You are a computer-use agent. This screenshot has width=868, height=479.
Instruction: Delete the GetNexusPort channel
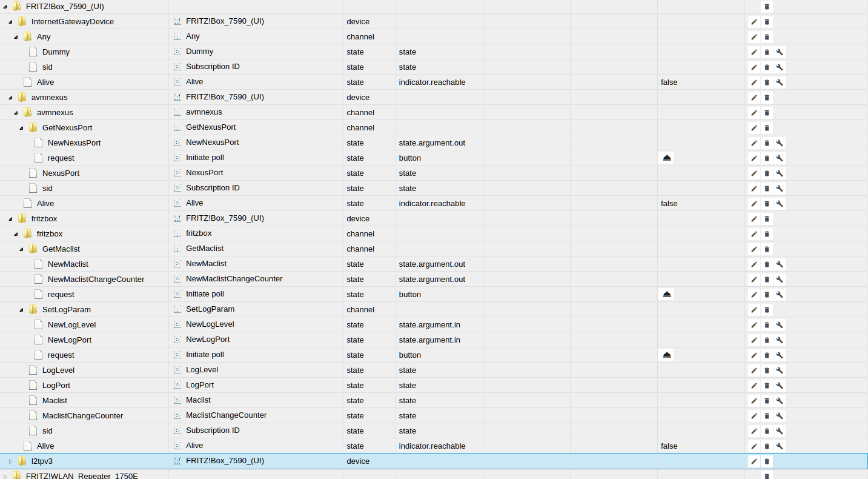click(767, 128)
